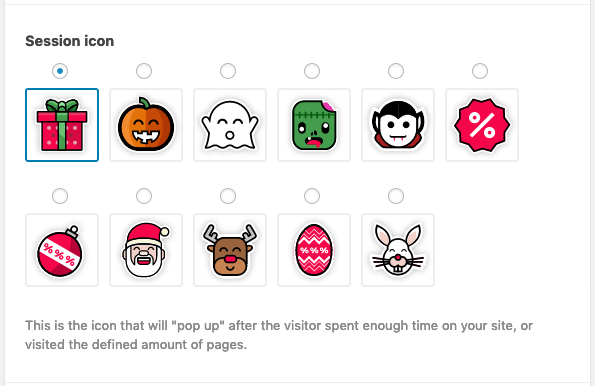595x386 pixels.
Task: Toggle radio button above the vampire
Action: tap(396, 71)
